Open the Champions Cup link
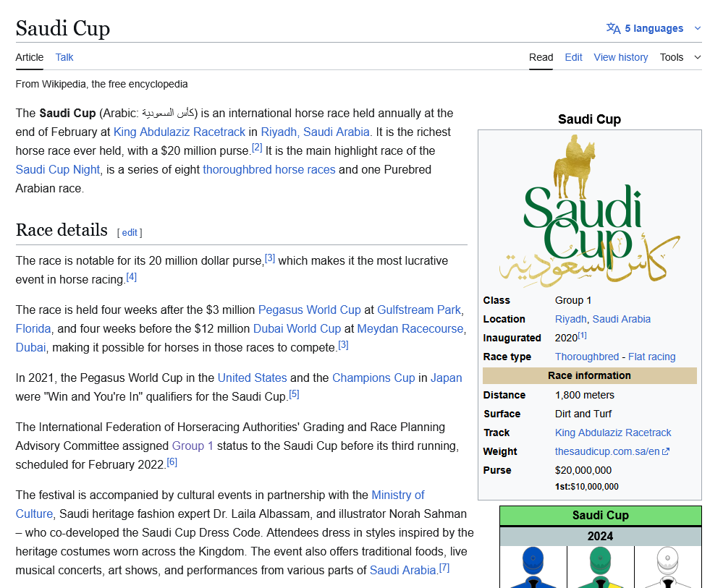 373,378
